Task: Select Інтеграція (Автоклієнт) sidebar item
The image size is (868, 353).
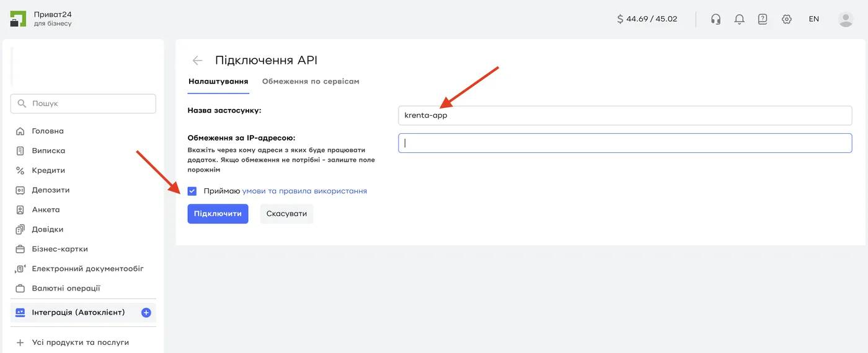Action: (x=83, y=313)
